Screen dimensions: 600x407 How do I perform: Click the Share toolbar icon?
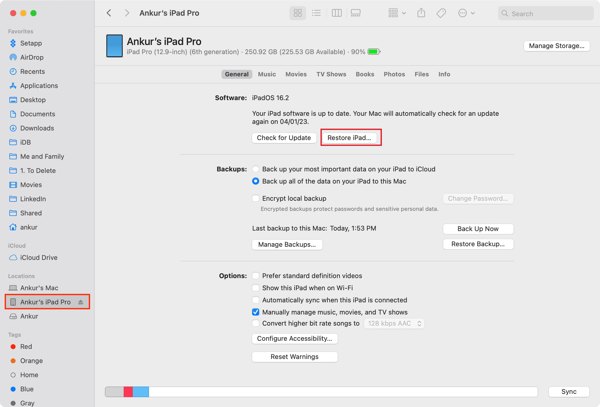point(421,13)
